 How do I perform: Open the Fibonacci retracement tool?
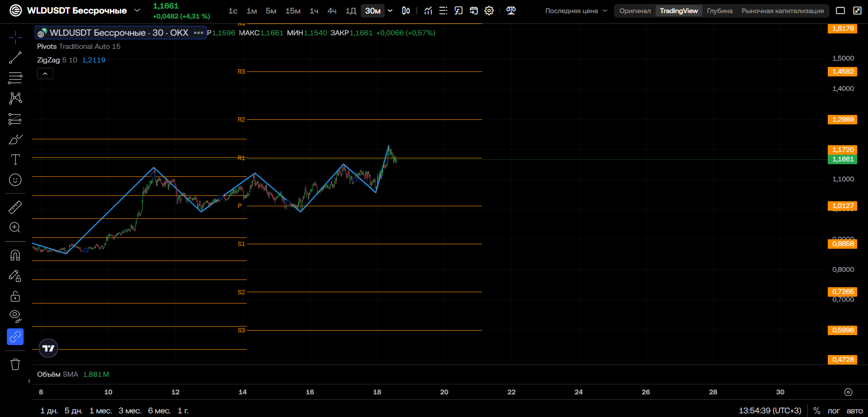(15, 78)
